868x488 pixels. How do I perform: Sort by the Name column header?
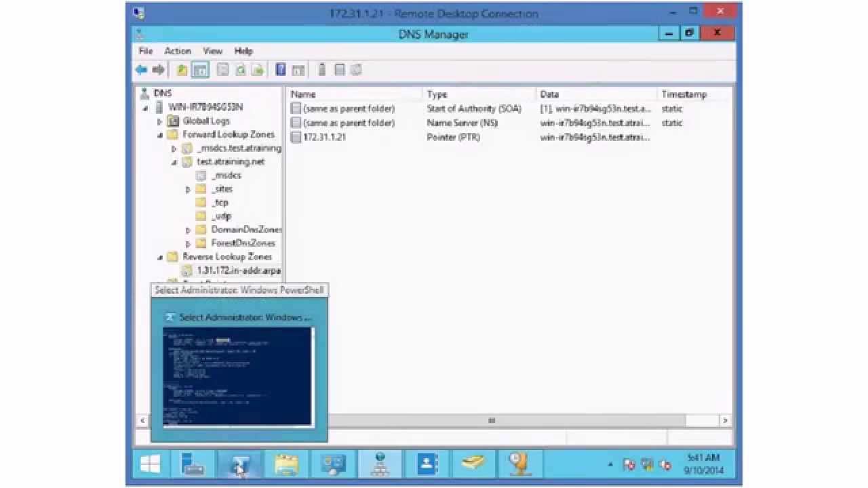coord(355,94)
